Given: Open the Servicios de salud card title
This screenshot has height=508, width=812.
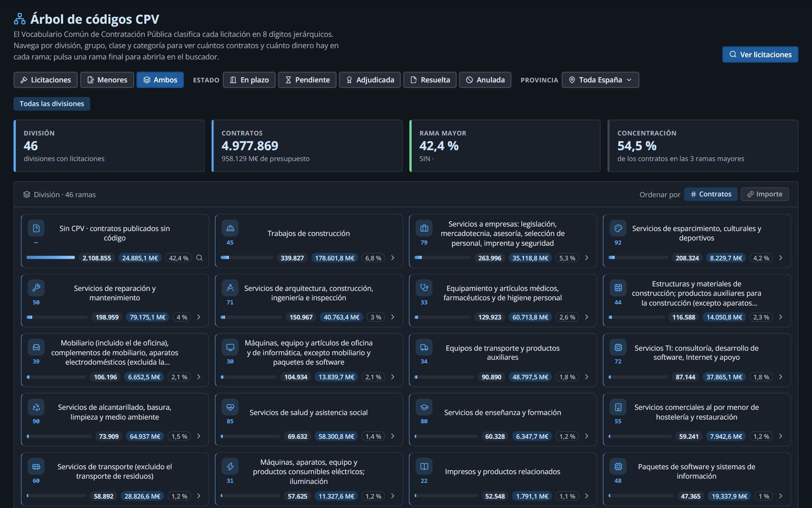Looking at the screenshot, I should click(x=309, y=412).
